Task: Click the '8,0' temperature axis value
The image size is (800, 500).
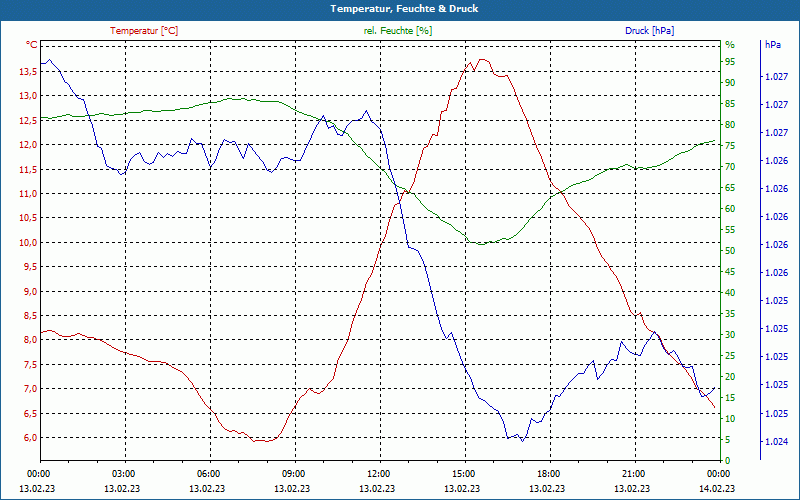Action: tap(31, 340)
